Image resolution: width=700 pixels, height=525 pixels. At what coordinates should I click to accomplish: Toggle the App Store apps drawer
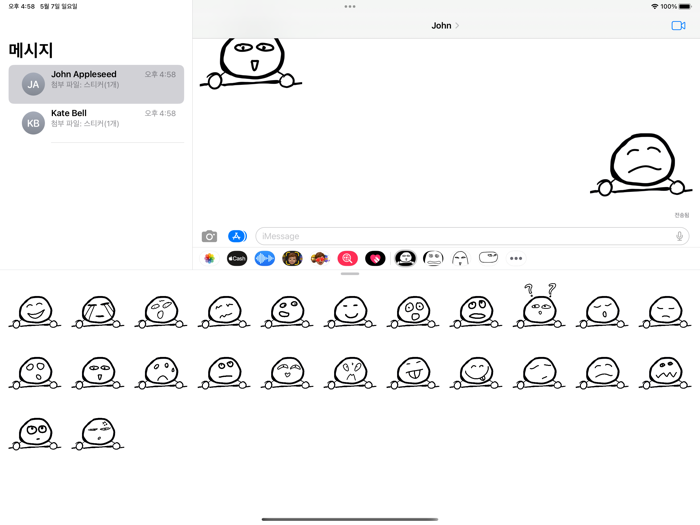237,236
